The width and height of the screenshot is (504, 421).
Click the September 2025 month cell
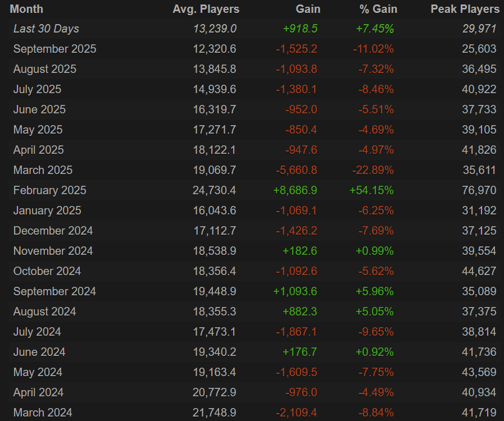click(55, 49)
